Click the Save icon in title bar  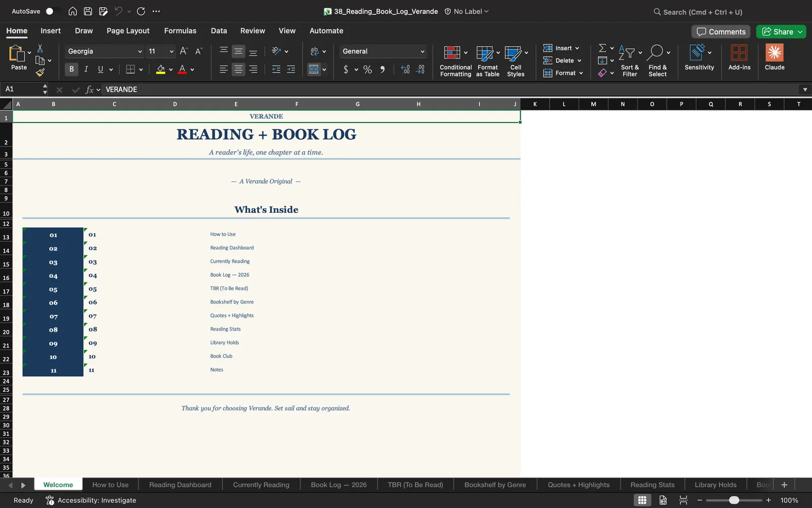click(88, 11)
